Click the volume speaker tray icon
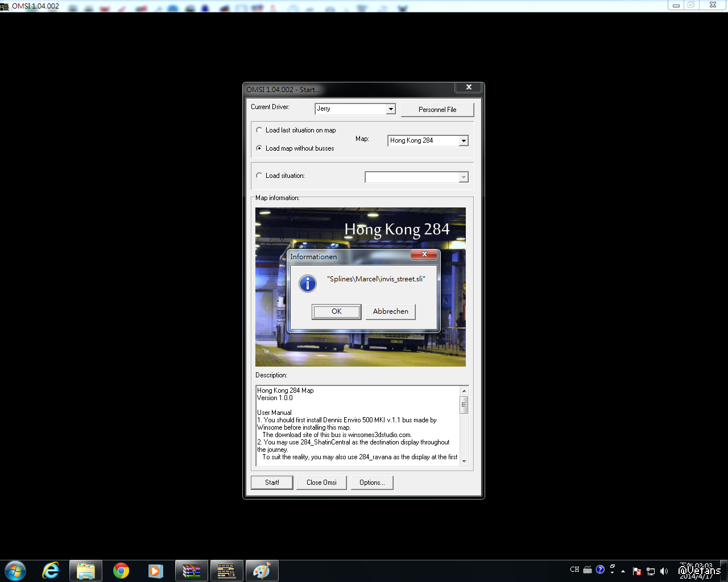This screenshot has height=582, width=728. coord(664,571)
